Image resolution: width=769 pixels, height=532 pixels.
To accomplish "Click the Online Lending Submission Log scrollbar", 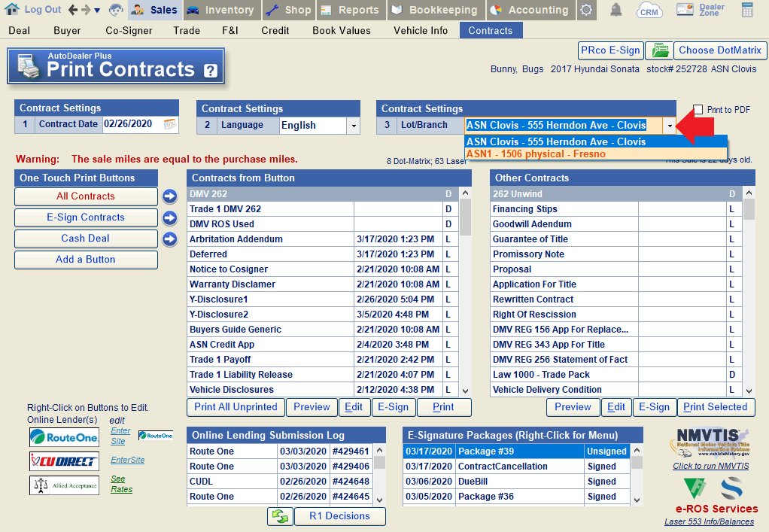I will tap(379, 475).
